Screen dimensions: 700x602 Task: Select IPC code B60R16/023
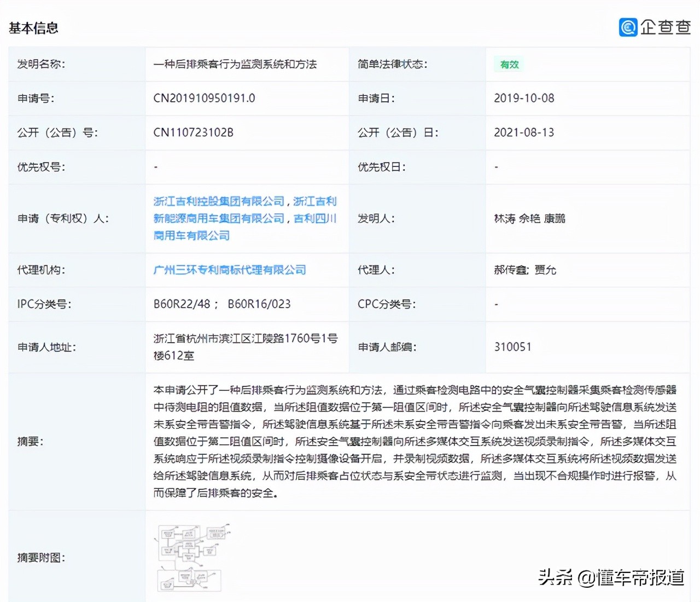[259, 304]
